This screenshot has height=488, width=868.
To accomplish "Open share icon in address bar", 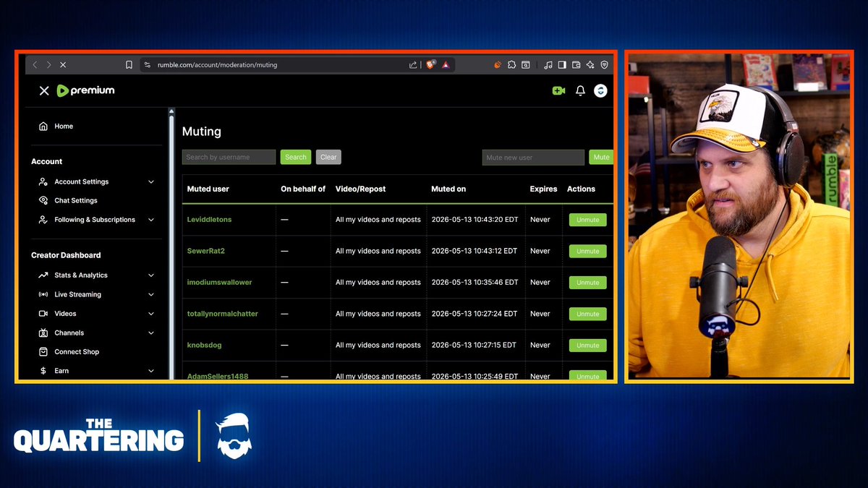I will tap(413, 65).
